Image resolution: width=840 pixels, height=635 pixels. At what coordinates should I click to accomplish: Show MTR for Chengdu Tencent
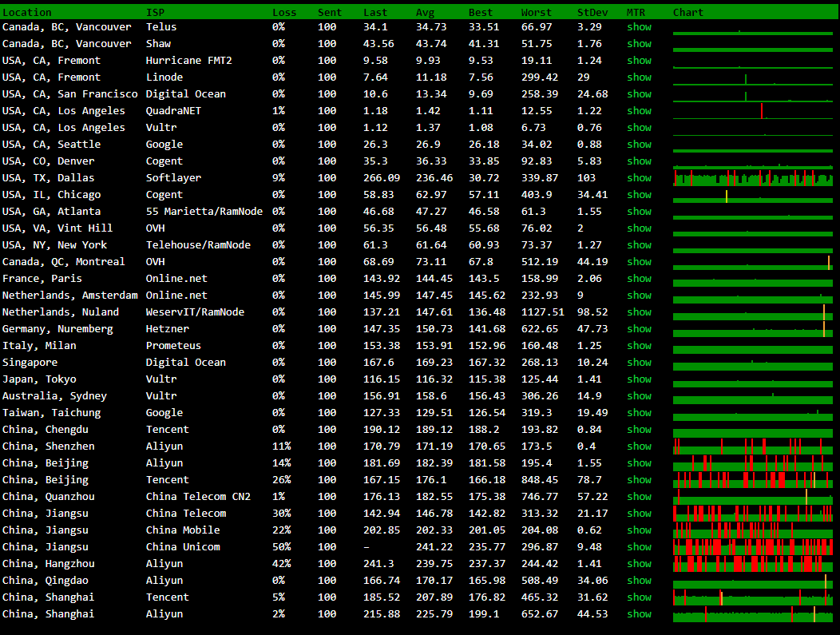pos(639,429)
